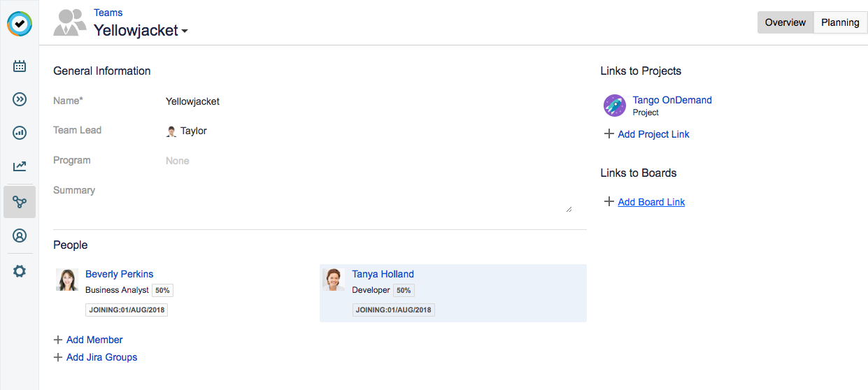Open the trend line chart icon
Image resolution: width=868 pixels, height=390 pixels.
click(20, 166)
